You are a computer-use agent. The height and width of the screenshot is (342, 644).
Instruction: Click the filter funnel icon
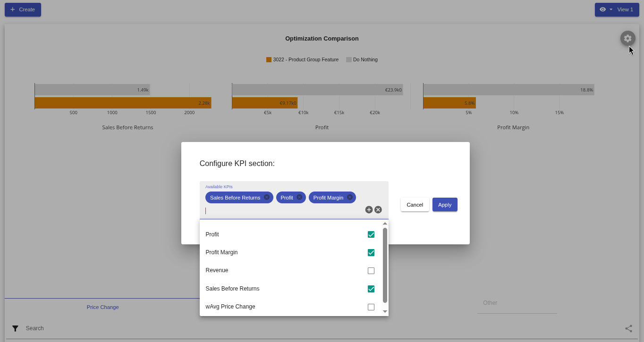pos(15,328)
